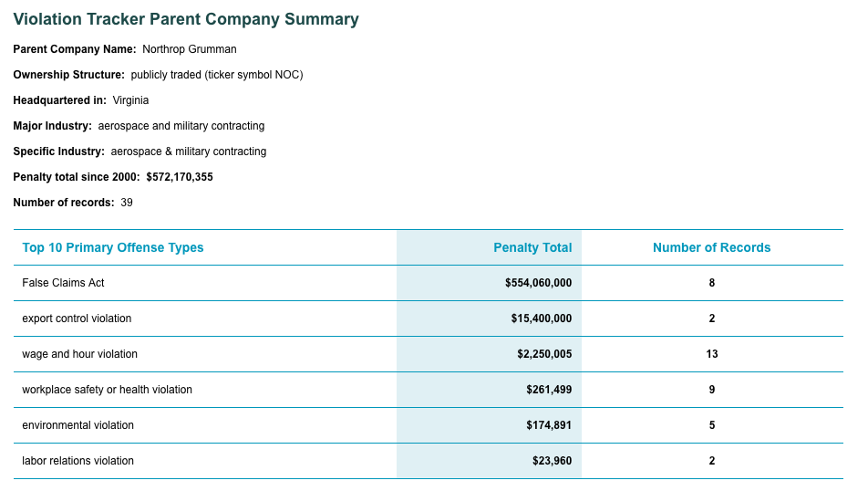868x491 pixels.
Task: Select the 'export control violation' offense row
Action: click(x=429, y=319)
